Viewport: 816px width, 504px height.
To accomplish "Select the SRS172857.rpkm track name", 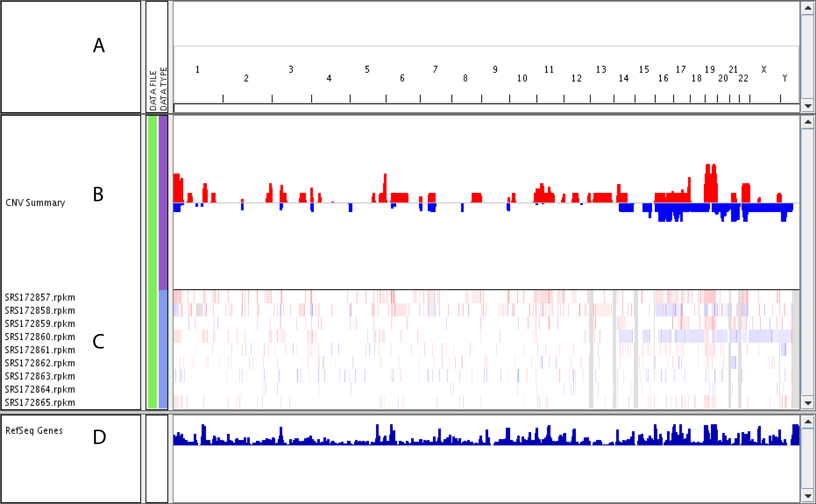I will [x=40, y=297].
